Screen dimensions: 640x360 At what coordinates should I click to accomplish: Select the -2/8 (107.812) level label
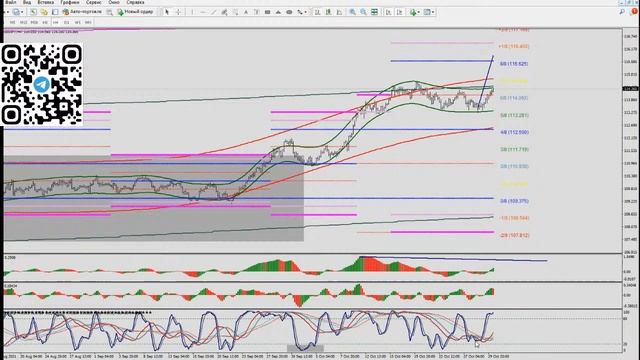tap(514, 236)
